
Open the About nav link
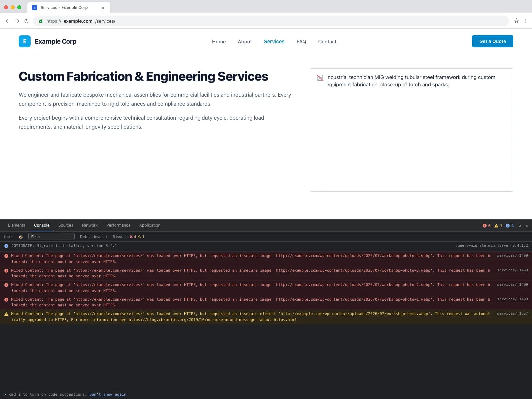click(x=245, y=42)
